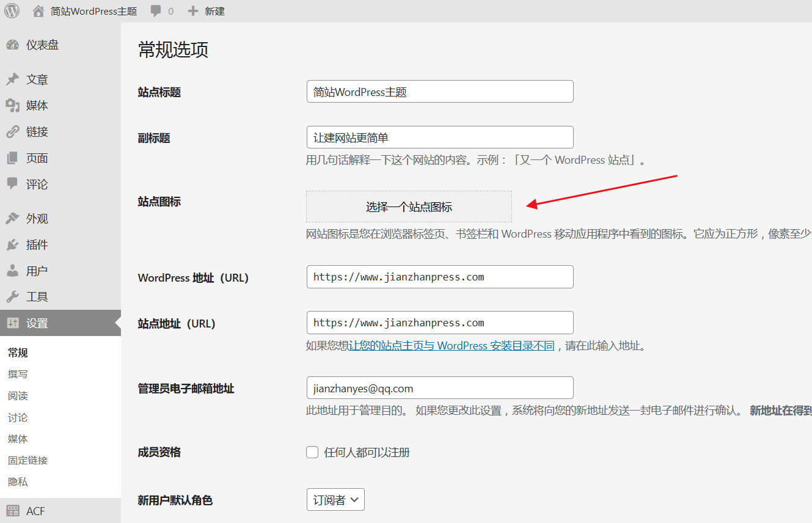
Task: Click 新建 in the admin bar
Action: tap(214, 11)
